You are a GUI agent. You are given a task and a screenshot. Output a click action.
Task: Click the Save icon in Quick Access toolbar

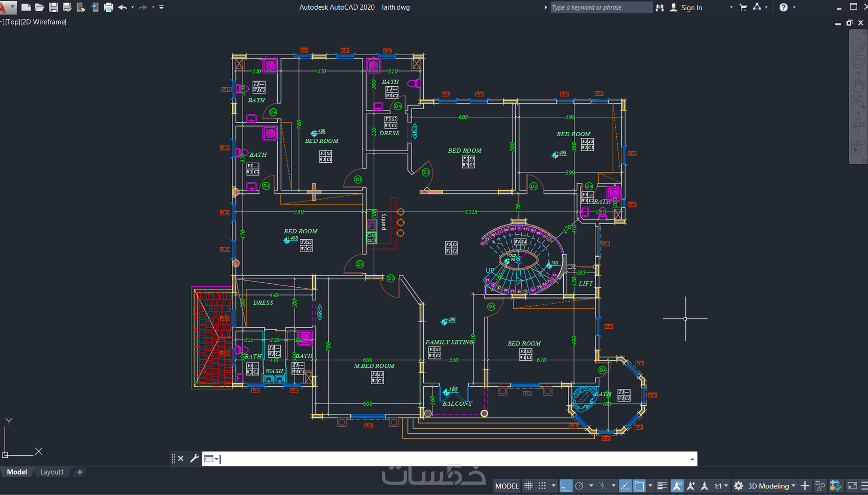pyautogui.click(x=53, y=7)
